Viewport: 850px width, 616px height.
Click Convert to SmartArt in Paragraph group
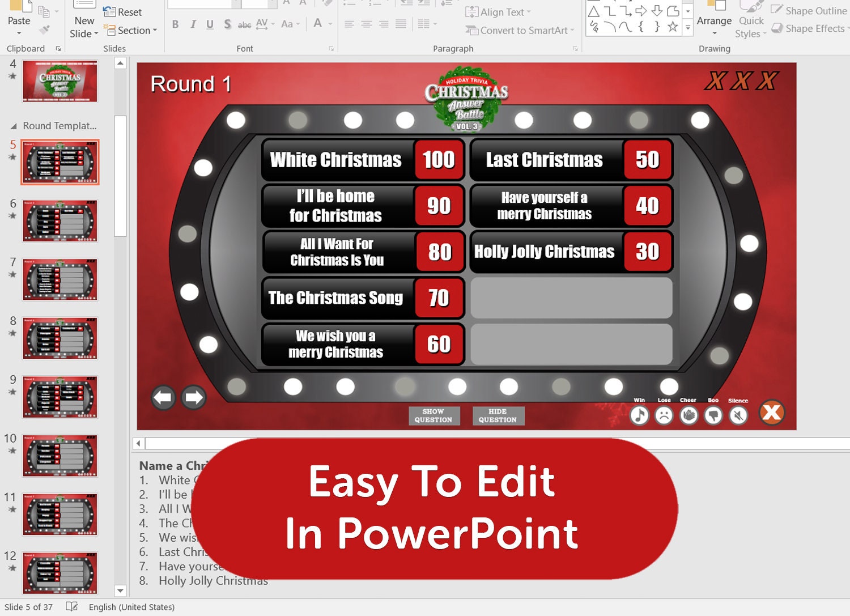517,30
